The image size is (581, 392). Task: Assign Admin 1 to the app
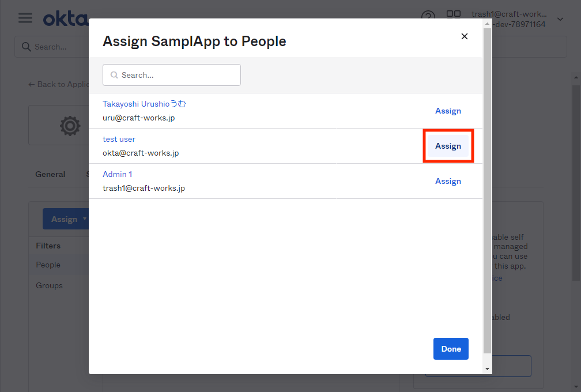pyautogui.click(x=448, y=181)
